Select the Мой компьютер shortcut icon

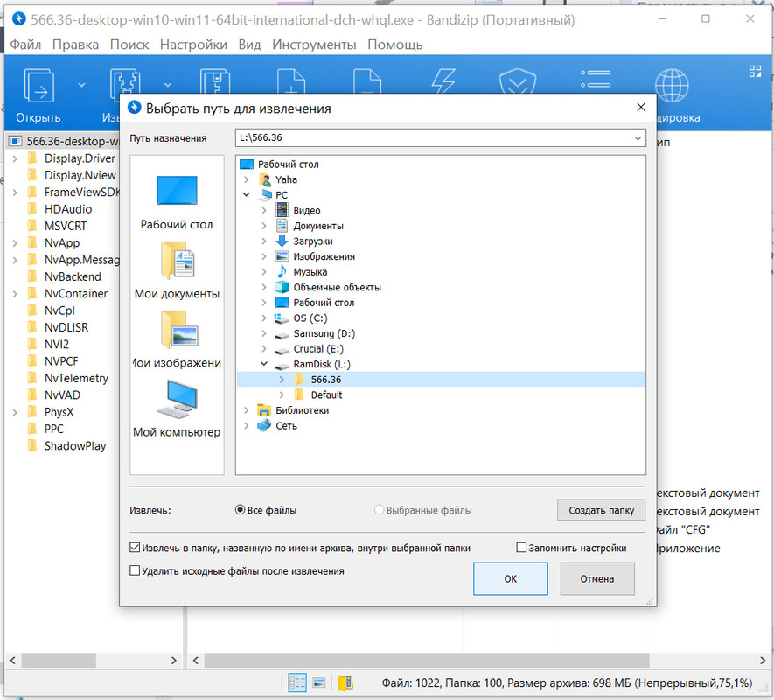tap(177, 399)
